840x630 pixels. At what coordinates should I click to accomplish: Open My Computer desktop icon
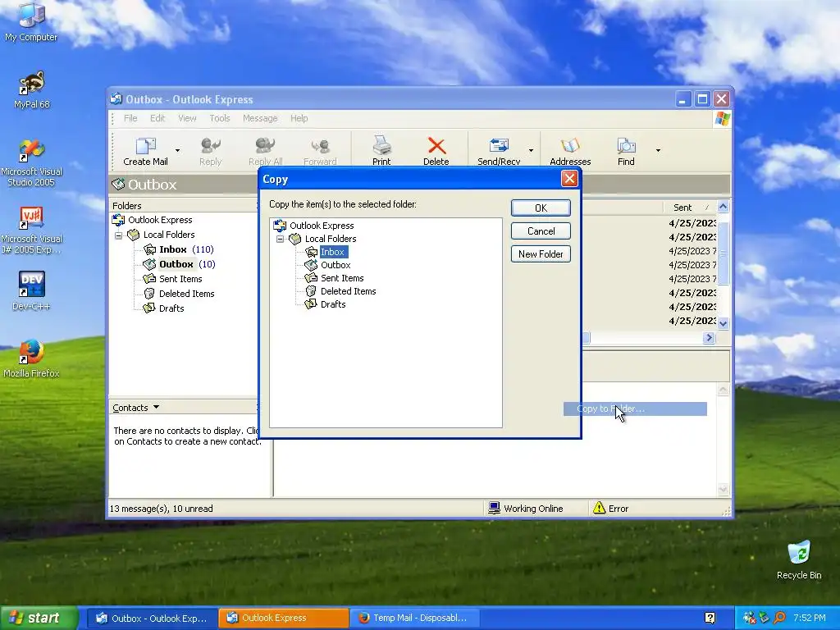pos(31,22)
